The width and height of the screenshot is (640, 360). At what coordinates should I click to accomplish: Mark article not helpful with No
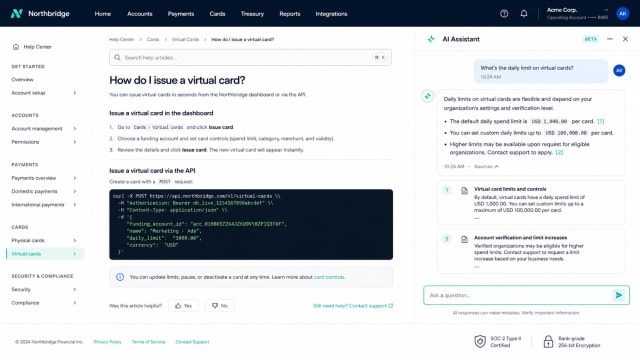click(220, 306)
